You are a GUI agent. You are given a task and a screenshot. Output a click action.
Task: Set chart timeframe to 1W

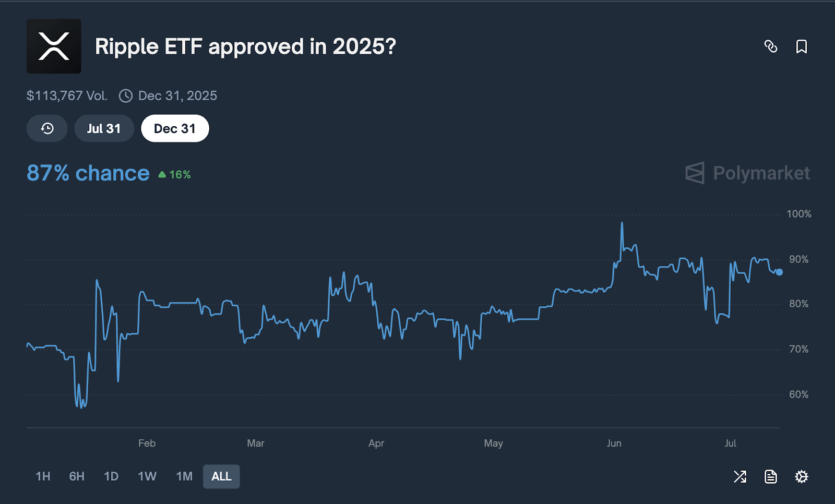pos(147,476)
